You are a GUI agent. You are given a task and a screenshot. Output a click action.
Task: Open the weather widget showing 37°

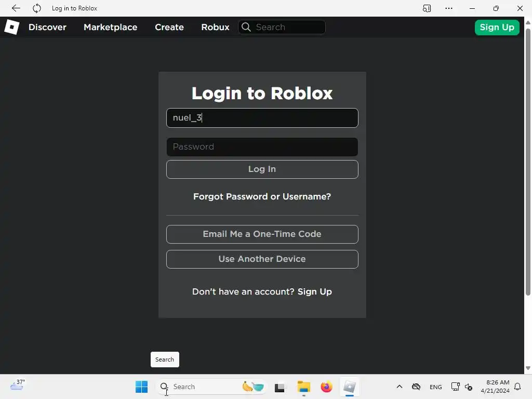point(18,385)
